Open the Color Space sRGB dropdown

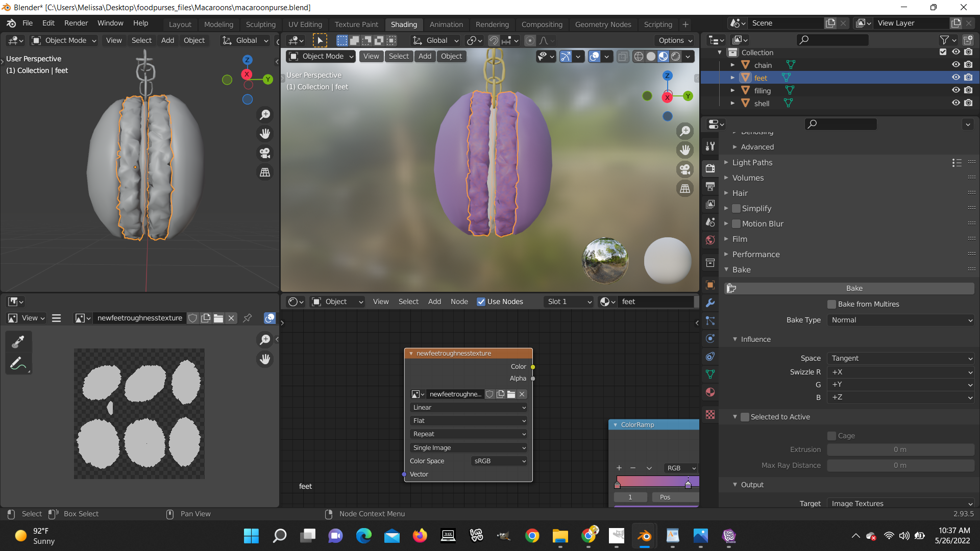(x=499, y=461)
